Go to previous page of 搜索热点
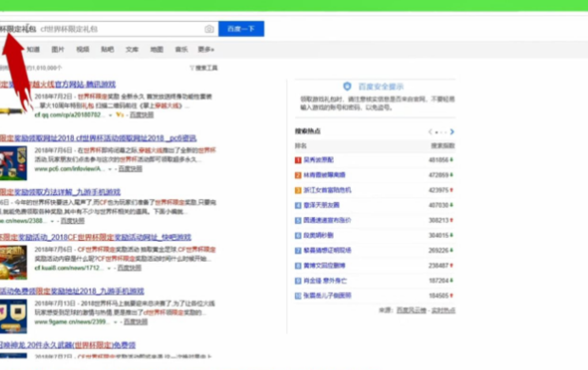Viewport: 588px width, 370px height. 431,132
